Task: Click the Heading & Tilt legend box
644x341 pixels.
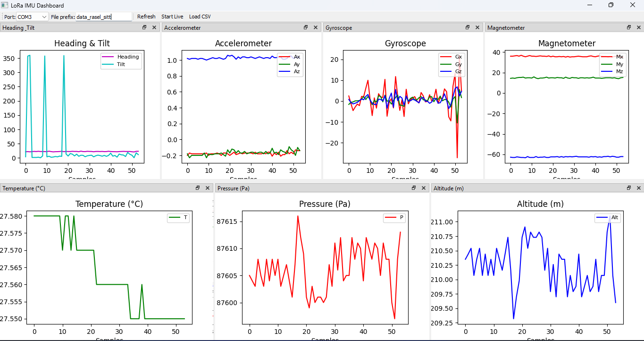Action: [x=121, y=60]
